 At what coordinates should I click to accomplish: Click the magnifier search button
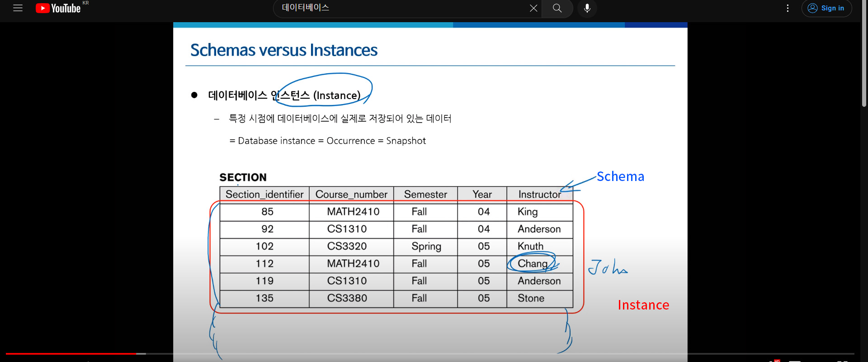pyautogui.click(x=557, y=8)
